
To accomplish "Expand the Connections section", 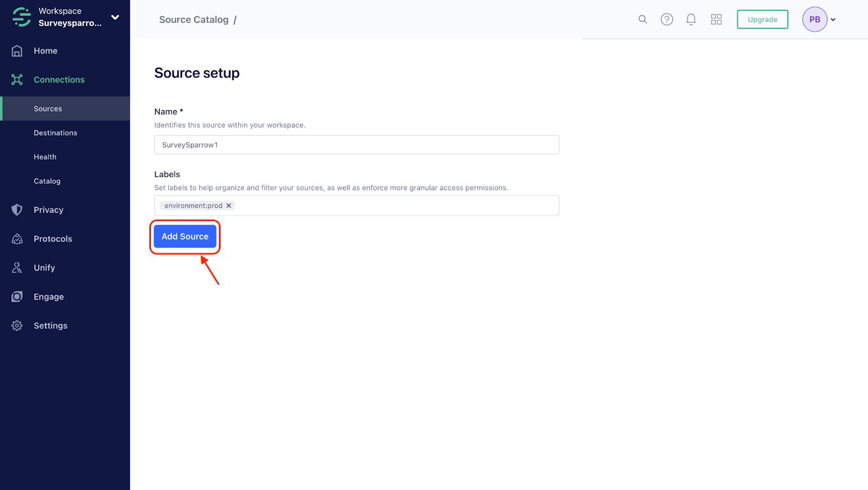I will click(59, 80).
